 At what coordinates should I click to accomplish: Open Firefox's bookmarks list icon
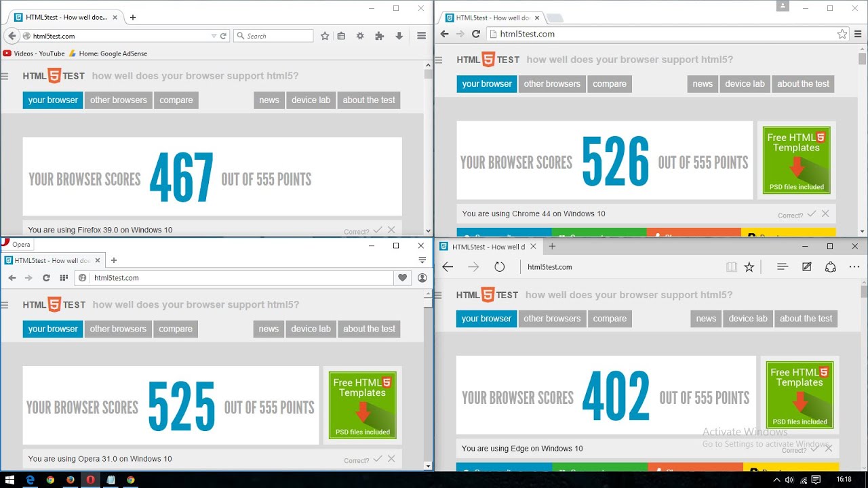(x=341, y=36)
